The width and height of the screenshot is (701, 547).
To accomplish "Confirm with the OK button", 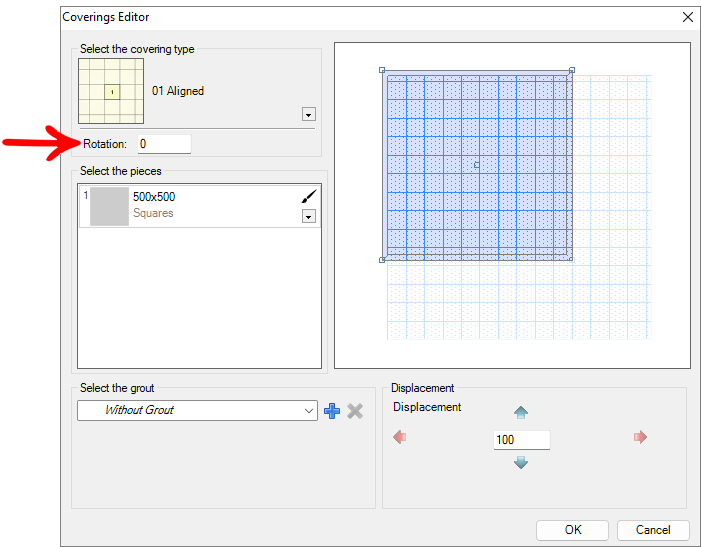I will click(x=572, y=530).
